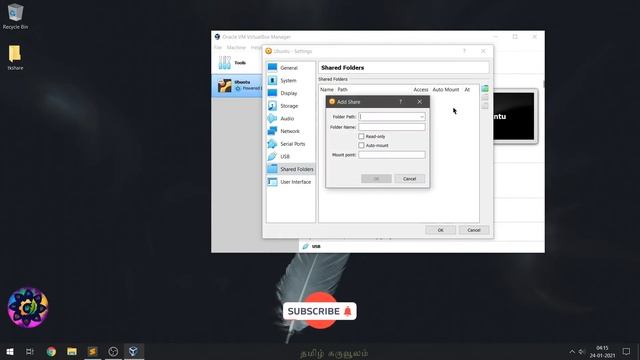
Task: Click the disabled OK in Add Share
Action: (376, 179)
